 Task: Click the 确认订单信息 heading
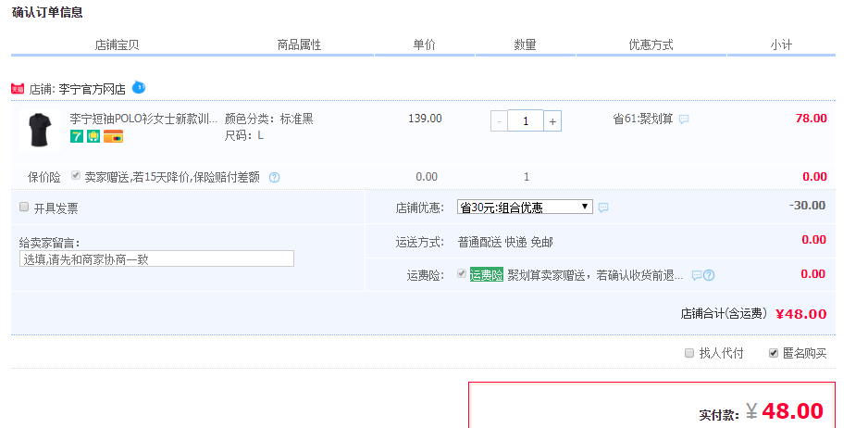point(47,13)
